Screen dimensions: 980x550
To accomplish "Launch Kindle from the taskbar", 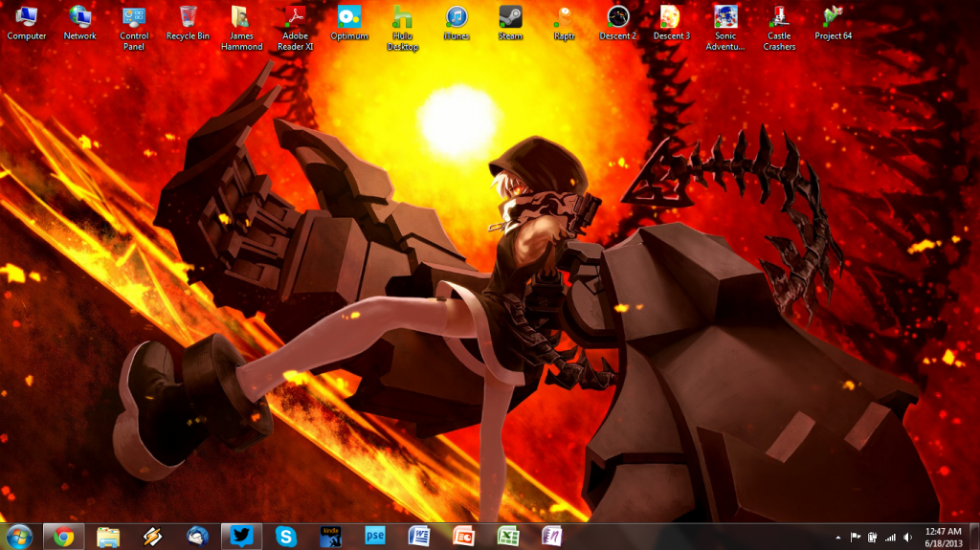I will pos(330,537).
